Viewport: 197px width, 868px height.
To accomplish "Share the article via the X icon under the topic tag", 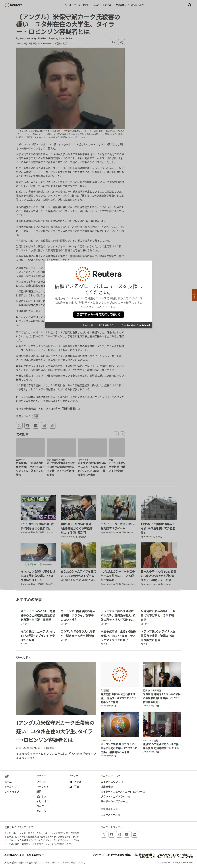I will pyautogui.click(x=19, y=425).
